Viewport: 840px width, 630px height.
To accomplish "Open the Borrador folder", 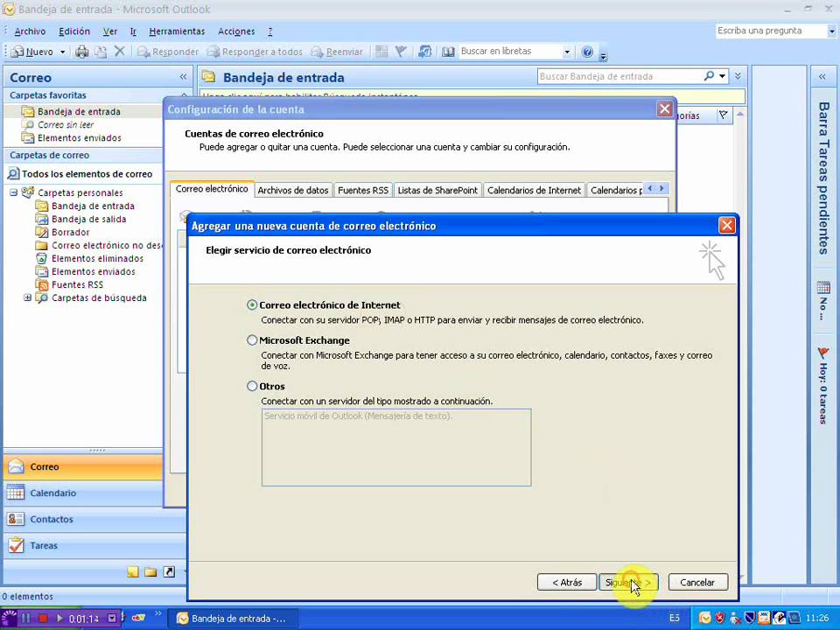I will 71,232.
